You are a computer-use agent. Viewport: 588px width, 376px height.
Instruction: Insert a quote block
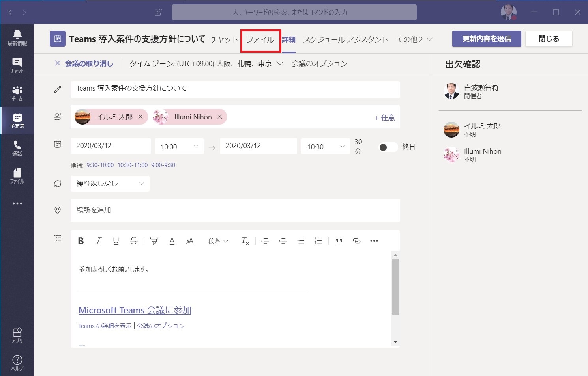pos(339,241)
